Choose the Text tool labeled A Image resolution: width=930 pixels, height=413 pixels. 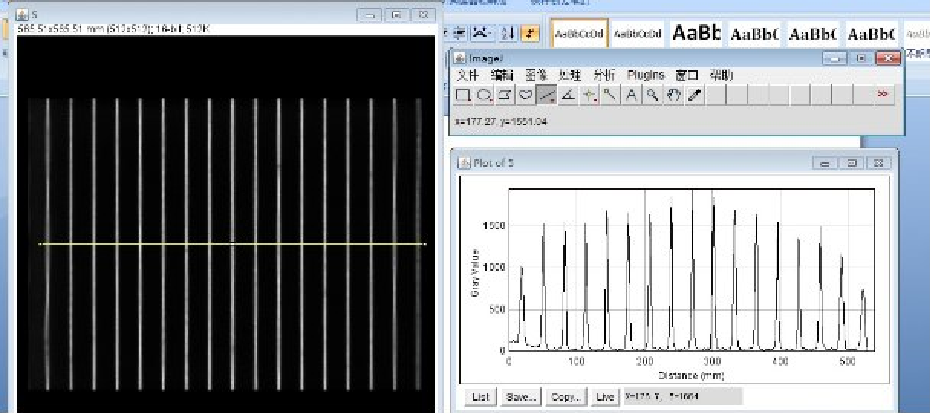tap(631, 95)
